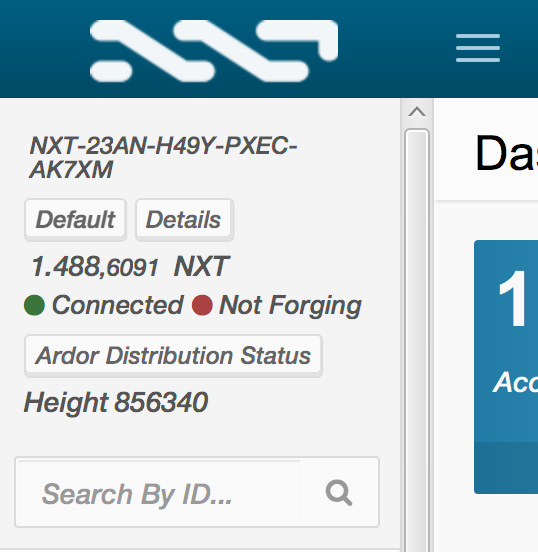The height and width of the screenshot is (552, 538).
Task: Open account Details button
Action: (x=184, y=220)
